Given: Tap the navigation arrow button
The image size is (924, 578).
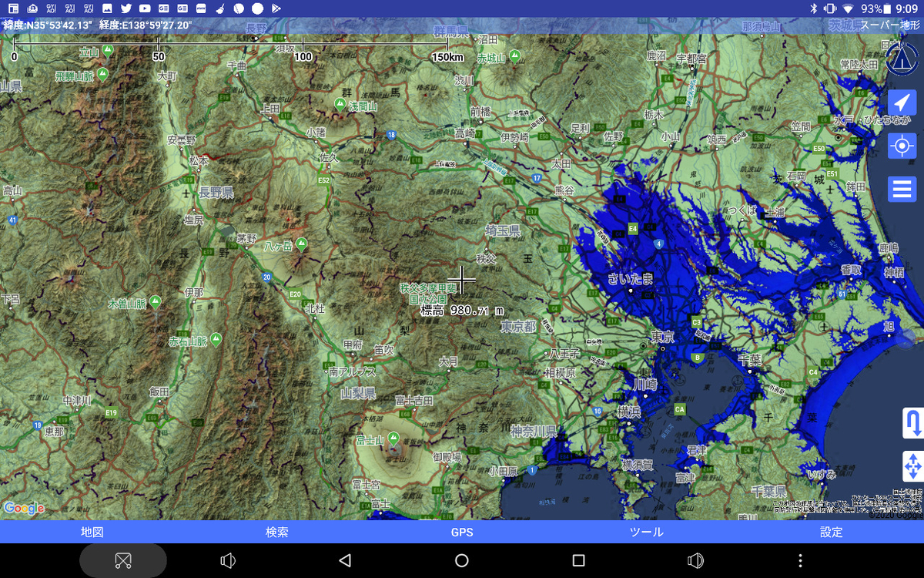Looking at the screenshot, I should (902, 103).
